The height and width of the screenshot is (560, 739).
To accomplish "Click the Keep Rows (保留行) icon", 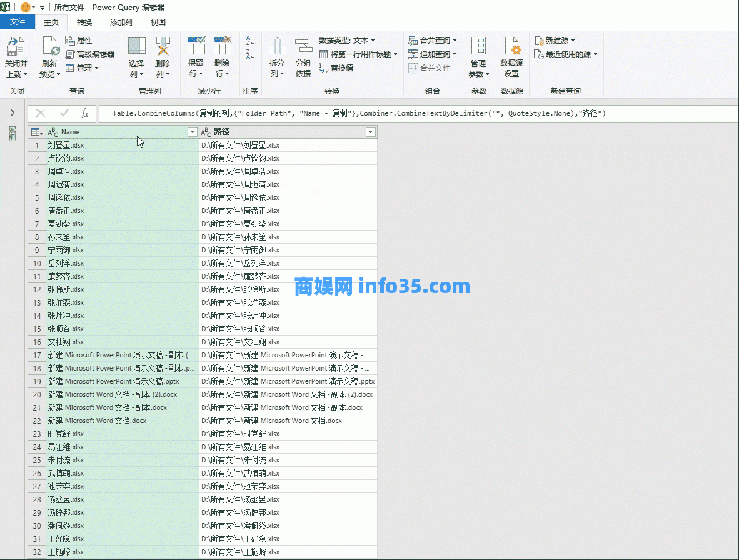I will click(196, 47).
